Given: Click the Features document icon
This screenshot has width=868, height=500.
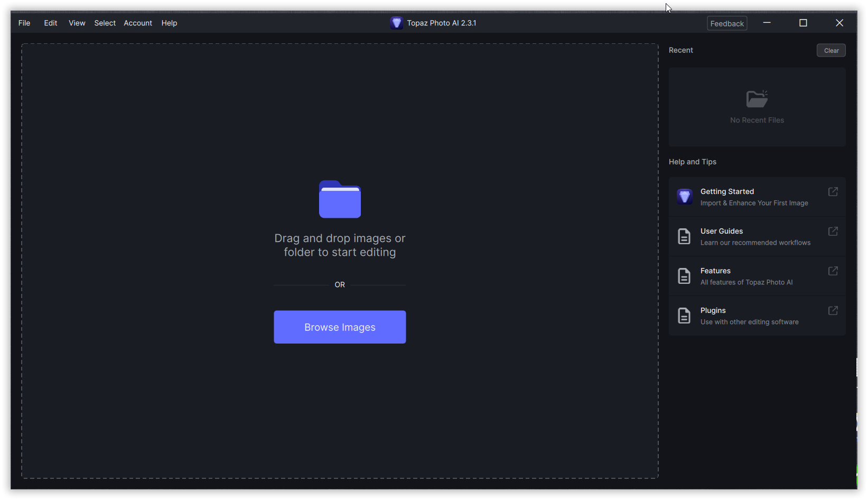Looking at the screenshot, I should (x=684, y=276).
